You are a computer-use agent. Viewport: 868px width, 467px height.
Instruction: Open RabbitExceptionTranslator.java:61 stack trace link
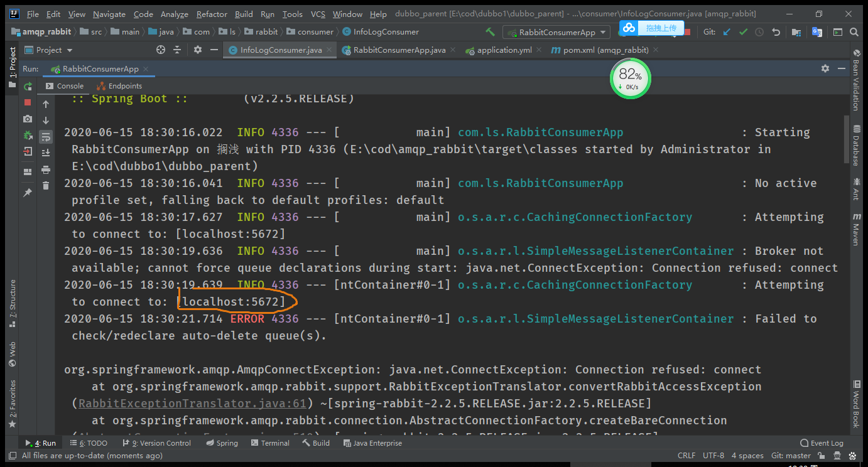(x=192, y=404)
